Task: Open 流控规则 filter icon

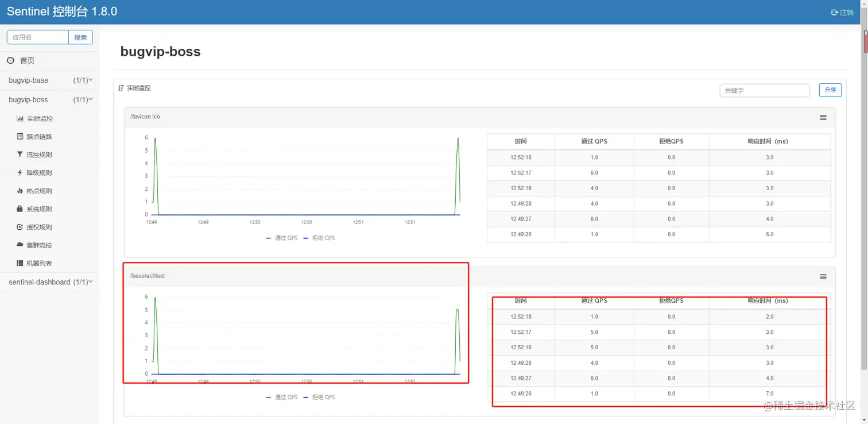Action: (x=20, y=155)
